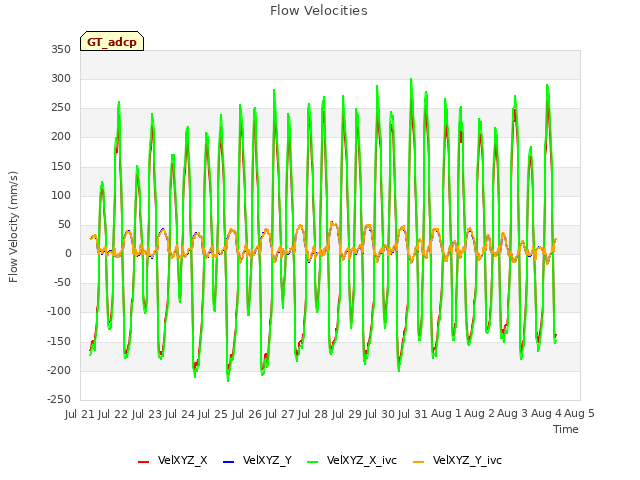Click the green VelXYZ_X_ivc legend color marker

pyautogui.click(x=312, y=462)
